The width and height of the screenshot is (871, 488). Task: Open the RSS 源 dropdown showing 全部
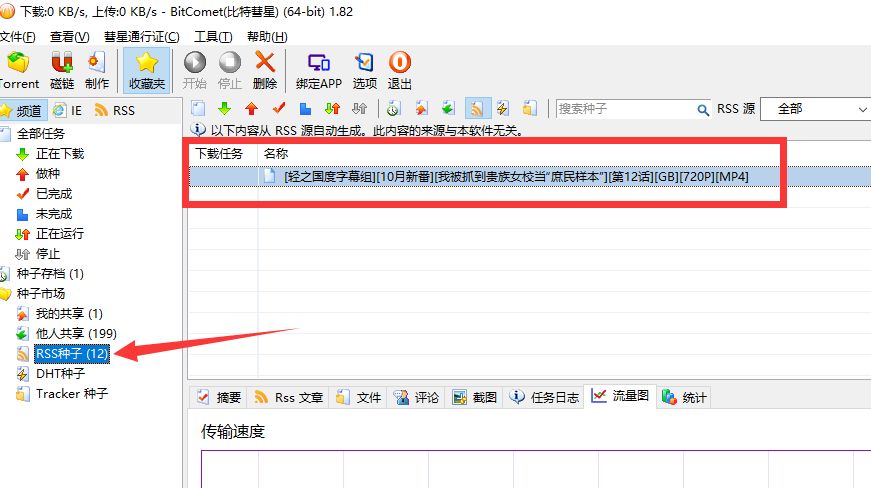[x=814, y=109]
